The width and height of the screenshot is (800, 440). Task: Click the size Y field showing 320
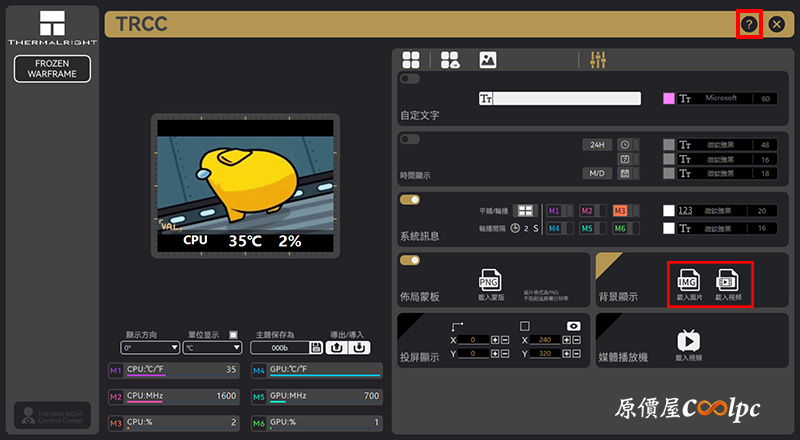(x=545, y=353)
